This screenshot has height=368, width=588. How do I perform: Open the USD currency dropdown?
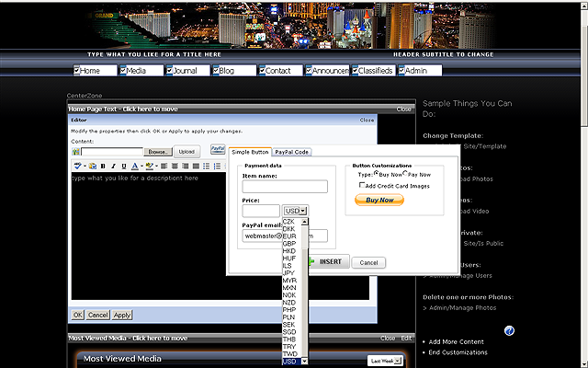click(295, 211)
